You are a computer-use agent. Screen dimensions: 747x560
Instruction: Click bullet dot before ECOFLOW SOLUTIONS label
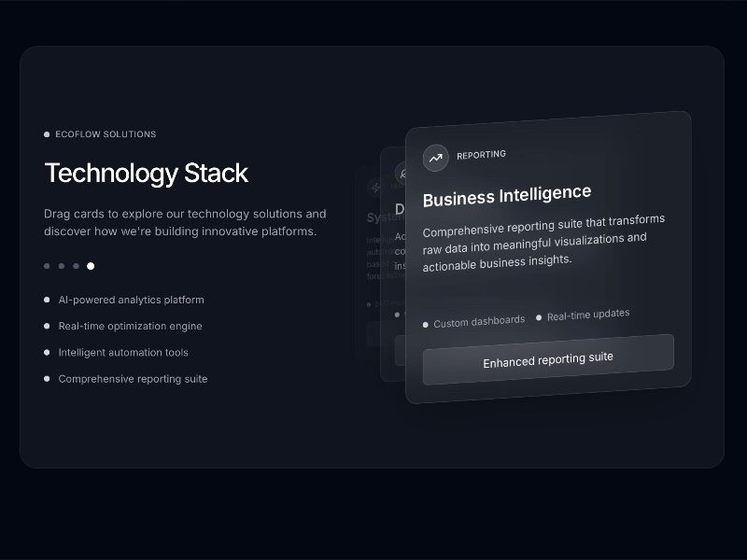point(47,134)
